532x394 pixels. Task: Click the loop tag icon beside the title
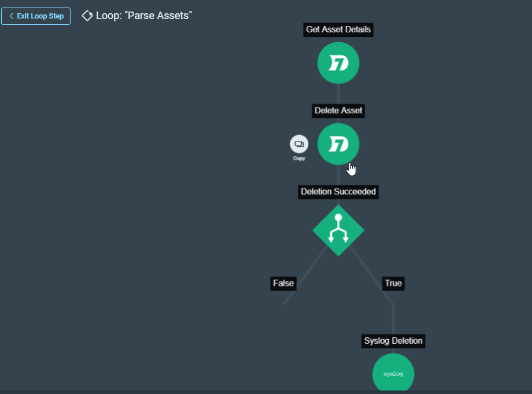tap(87, 16)
